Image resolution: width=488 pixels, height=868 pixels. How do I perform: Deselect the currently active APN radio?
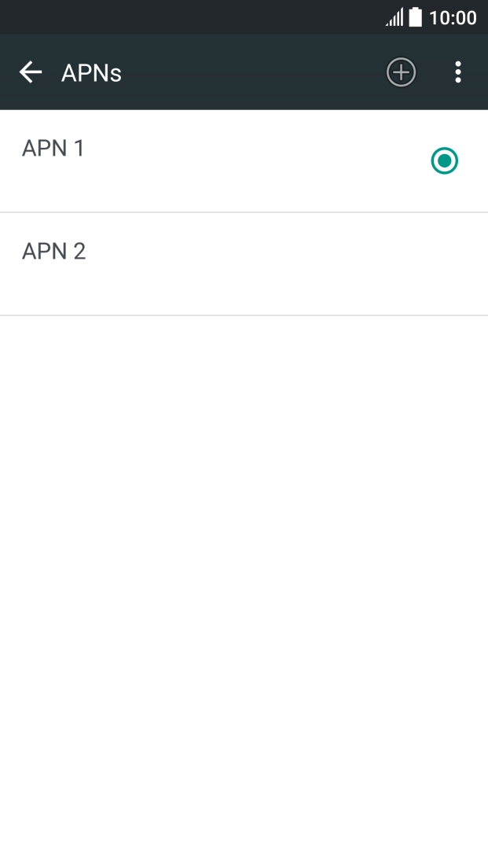443,161
